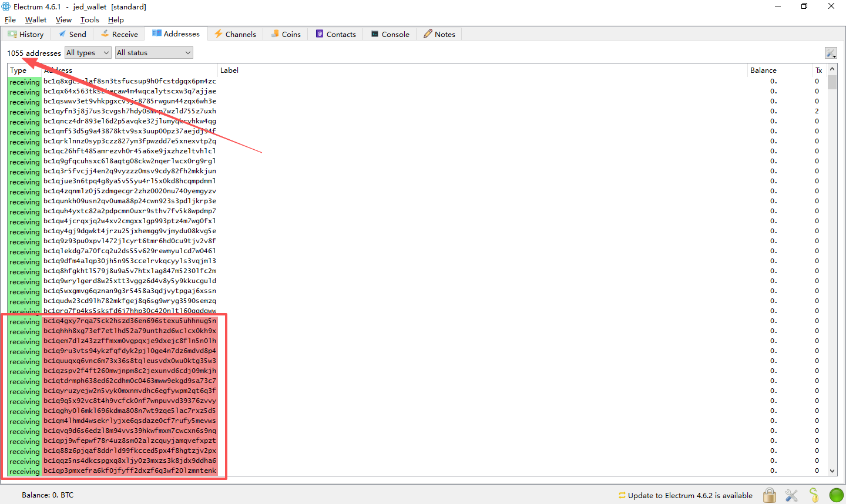The height and width of the screenshot is (504, 846).
Task: Select address starting bc1qyfn3j8j7us3
Action: [130, 111]
